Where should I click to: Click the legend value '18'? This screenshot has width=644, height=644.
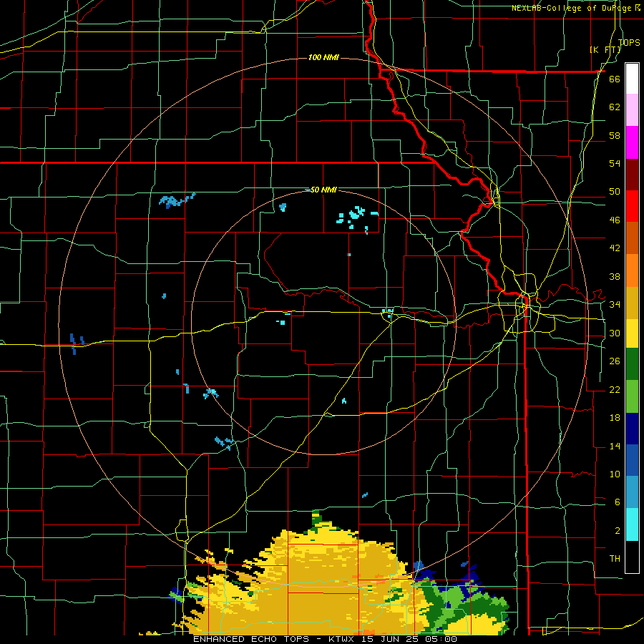point(615,418)
